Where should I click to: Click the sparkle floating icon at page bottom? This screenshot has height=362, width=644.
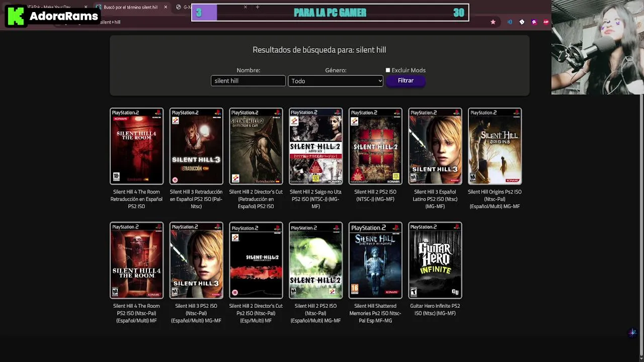(632, 332)
